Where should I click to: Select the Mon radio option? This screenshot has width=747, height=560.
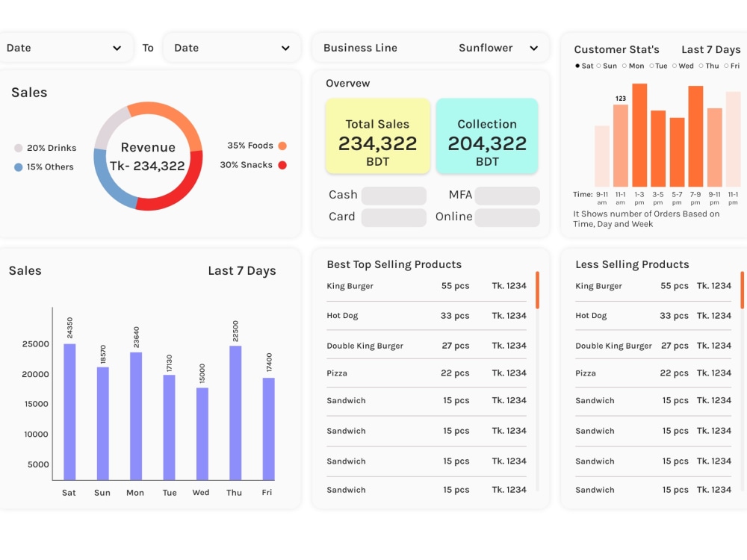tap(624, 66)
